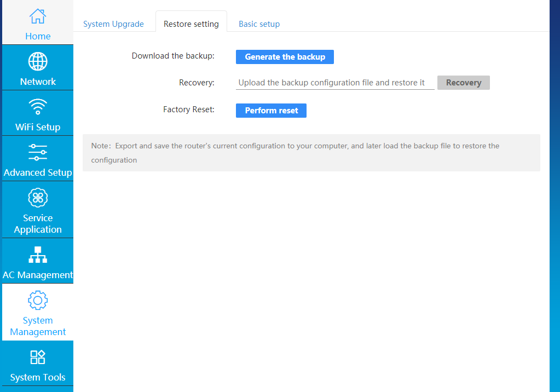Screen dimensions: 560x392
Task: Open the Home house icon
Action: pos(38,16)
